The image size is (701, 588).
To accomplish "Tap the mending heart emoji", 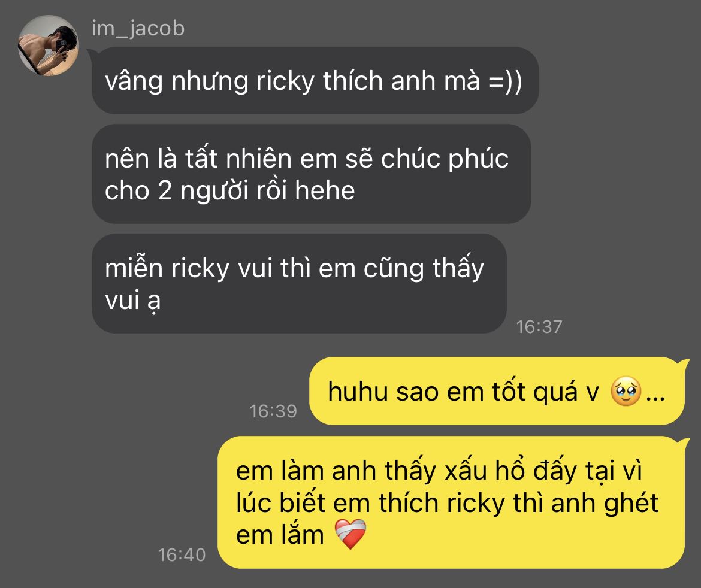I will coord(350,534).
